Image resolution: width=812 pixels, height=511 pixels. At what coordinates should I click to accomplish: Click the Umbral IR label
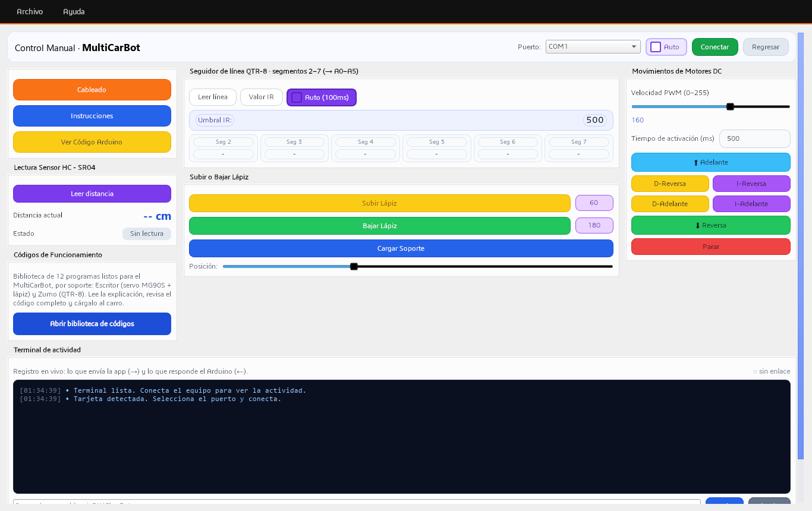point(215,120)
